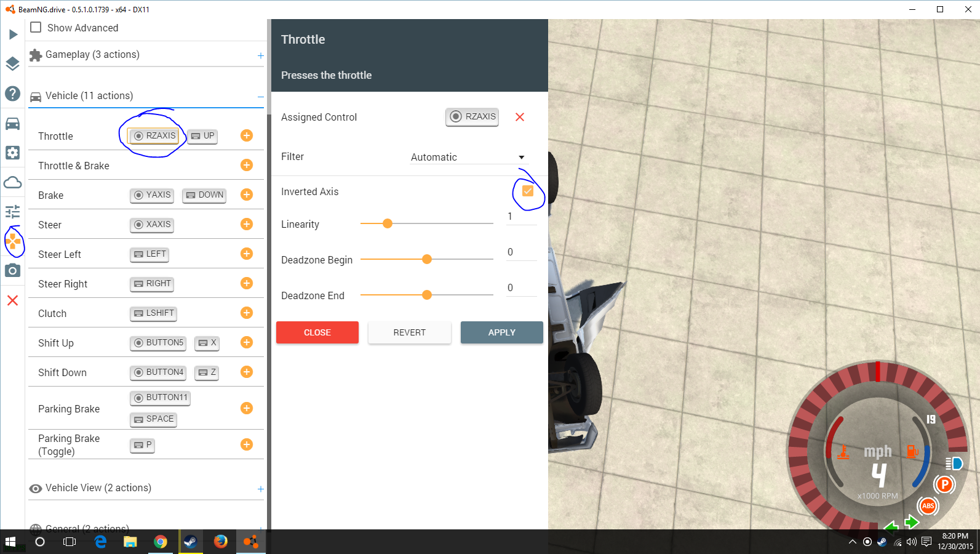This screenshot has width=980, height=554.
Task: Select the RIGHT key binding
Action: [x=152, y=284]
